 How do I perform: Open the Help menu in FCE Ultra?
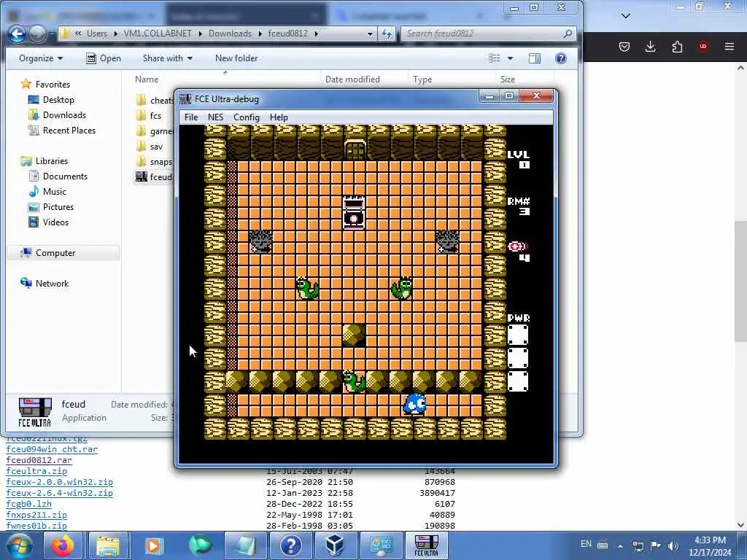click(x=279, y=117)
